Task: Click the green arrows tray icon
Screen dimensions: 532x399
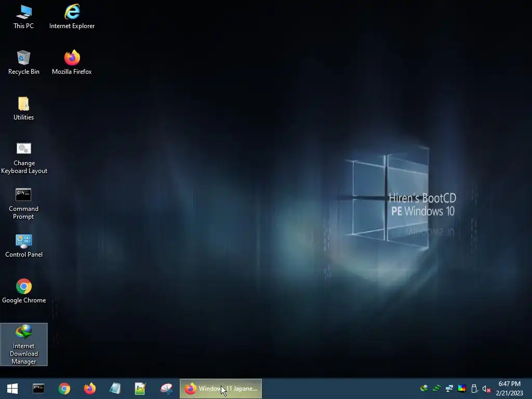Action: pos(436,388)
